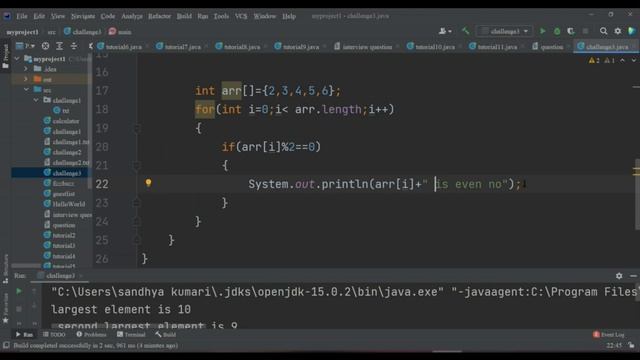Click the colorful JetBrains icon at the top right
The image size is (640, 360).
click(632, 31)
